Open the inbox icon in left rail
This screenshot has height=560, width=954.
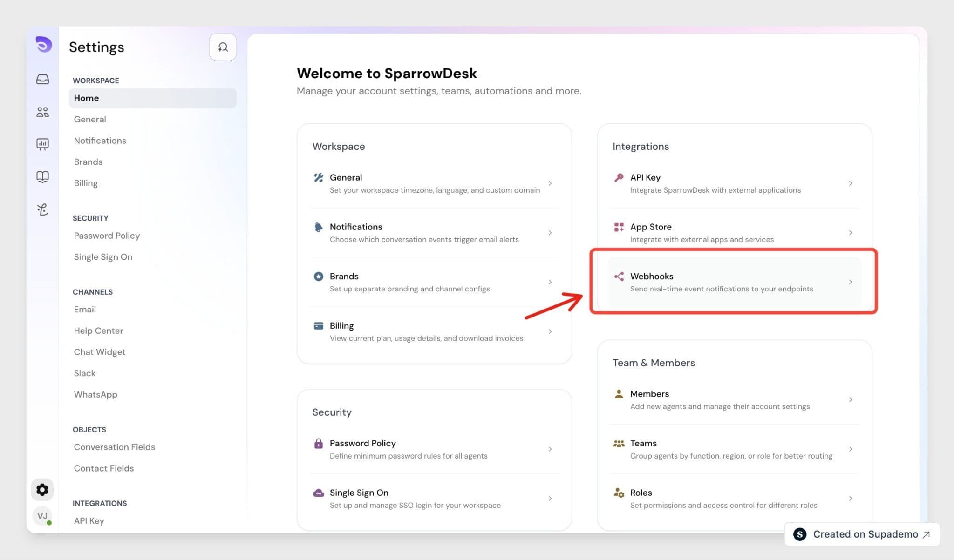[x=42, y=79]
